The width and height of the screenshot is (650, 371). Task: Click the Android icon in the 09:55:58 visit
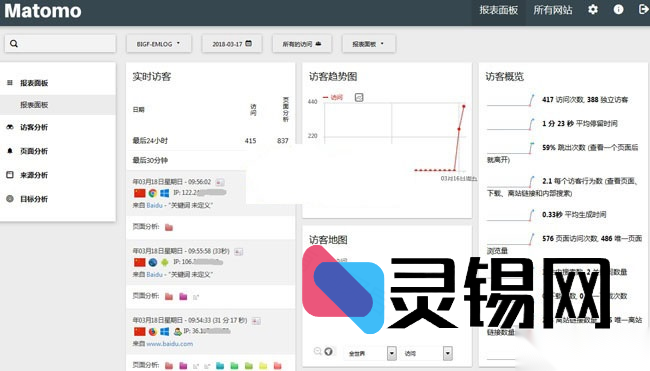(165, 262)
